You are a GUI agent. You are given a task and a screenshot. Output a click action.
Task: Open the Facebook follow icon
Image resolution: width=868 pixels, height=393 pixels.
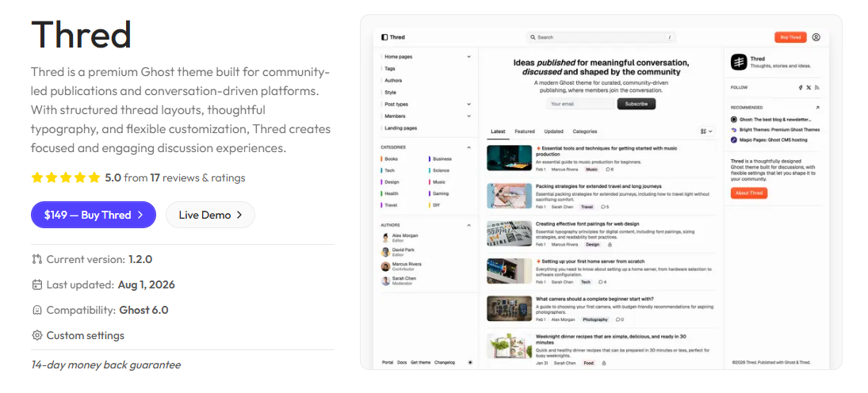click(x=801, y=87)
